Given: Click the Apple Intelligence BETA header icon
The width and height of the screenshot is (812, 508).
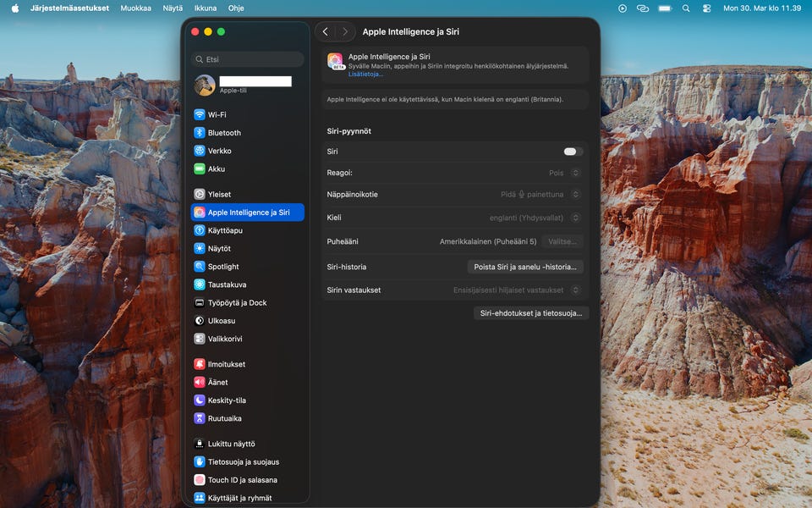Looking at the screenshot, I should tap(336, 61).
